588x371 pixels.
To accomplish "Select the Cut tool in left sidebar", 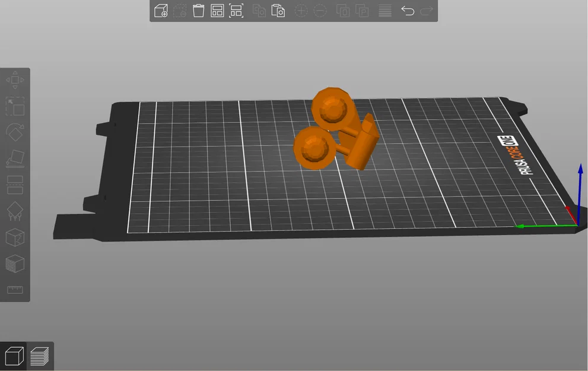I will (15, 185).
